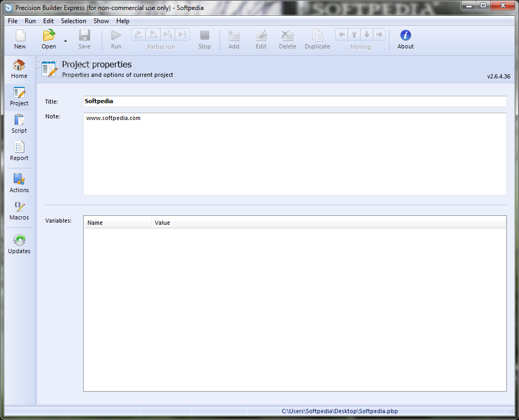The height and width of the screenshot is (420, 519).
Task: Click the application icon in title bar
Action: (x=8, y=7)
